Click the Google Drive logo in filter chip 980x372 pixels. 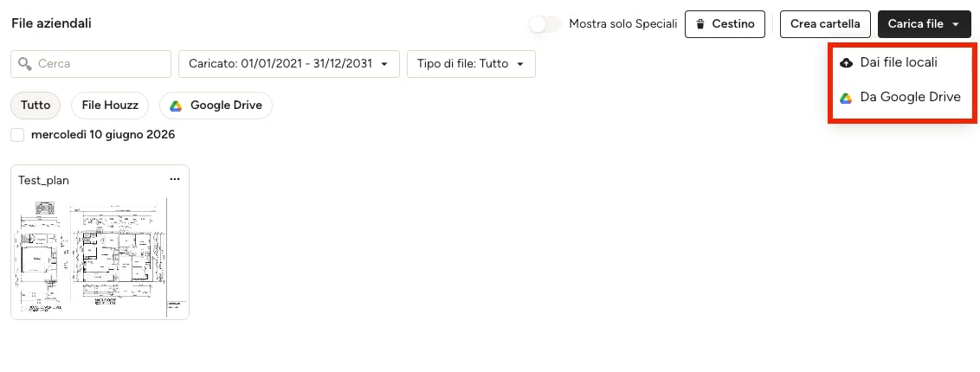click(177, 106)
